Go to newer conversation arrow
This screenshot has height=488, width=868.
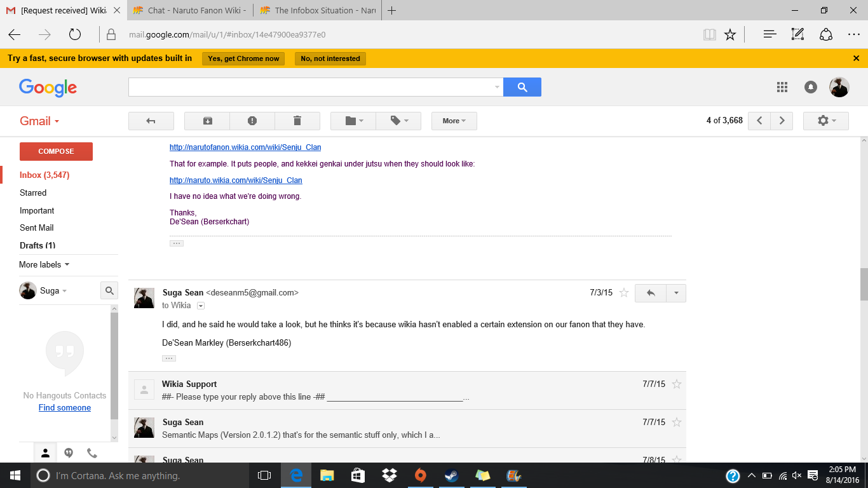click(759, 121)
